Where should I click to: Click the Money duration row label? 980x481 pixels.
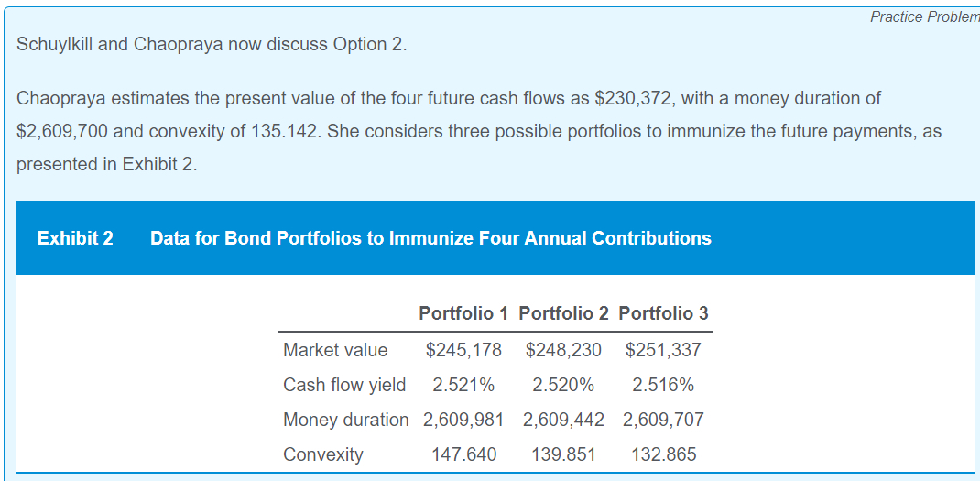346,420
